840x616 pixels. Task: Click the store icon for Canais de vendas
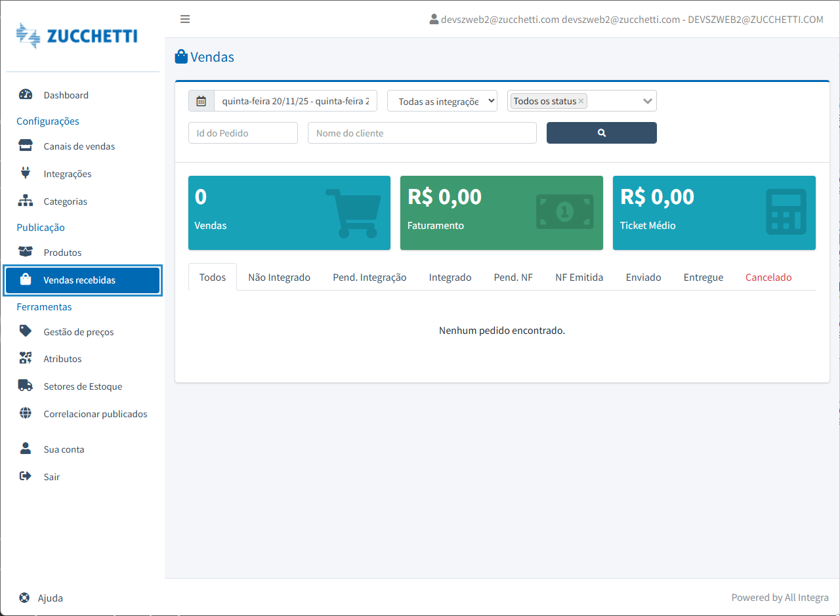(26, 146)
